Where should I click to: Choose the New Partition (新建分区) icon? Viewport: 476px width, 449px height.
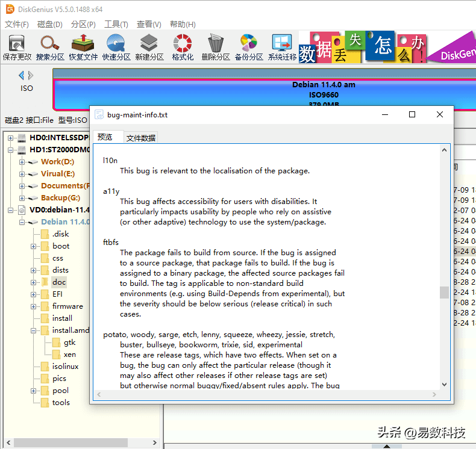coord(149,47)
